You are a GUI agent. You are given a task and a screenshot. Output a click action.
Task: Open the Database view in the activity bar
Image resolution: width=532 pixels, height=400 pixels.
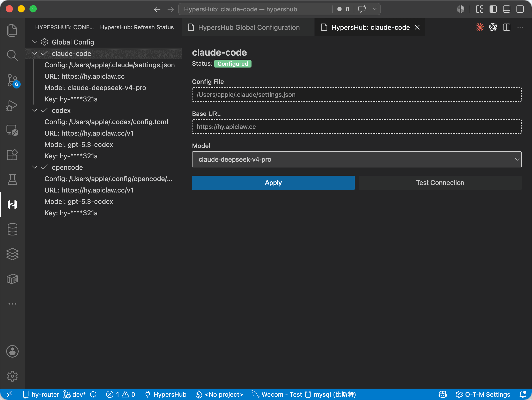pyautogui.click(x=12, y=229)
